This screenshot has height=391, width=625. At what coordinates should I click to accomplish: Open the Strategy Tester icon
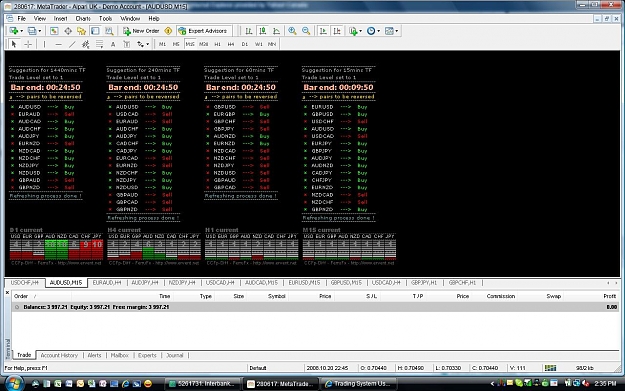(109, 31)
